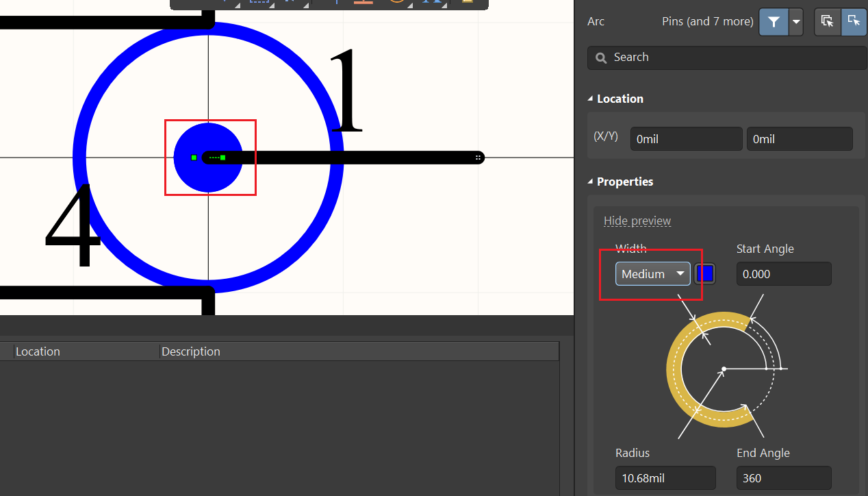Open the blue arc color swatch
Viewport: 868px width, 496px height.
click(x=705, y=274)
